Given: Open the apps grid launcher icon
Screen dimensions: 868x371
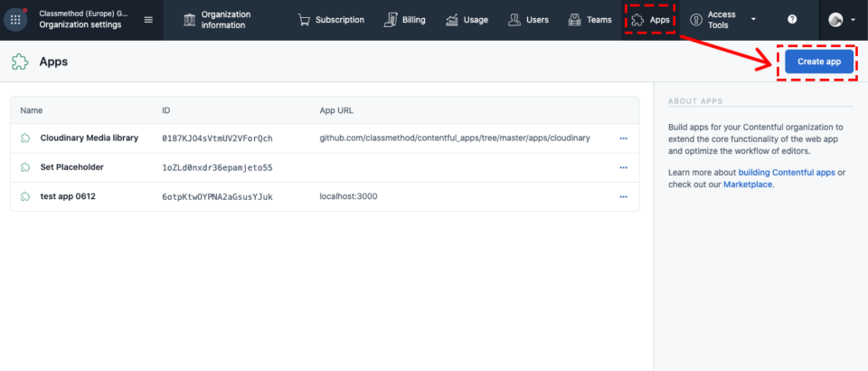Looking at the screenshot, I should pos(15,20).
